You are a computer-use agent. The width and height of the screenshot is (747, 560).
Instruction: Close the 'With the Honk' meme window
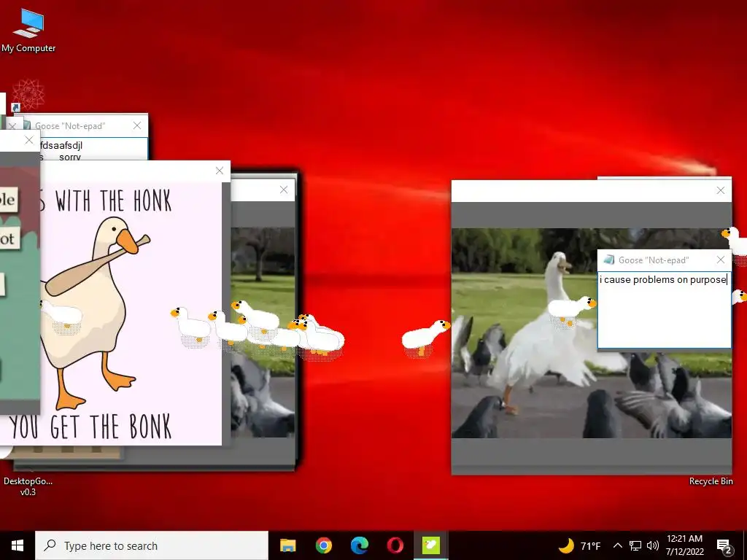tap(219, 171)
